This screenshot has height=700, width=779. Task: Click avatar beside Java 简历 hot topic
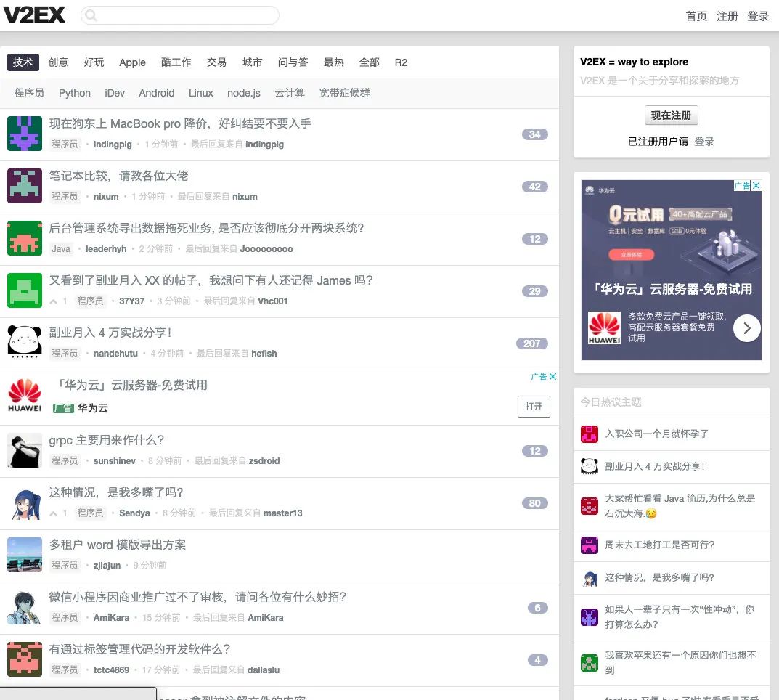coord(590,505)
